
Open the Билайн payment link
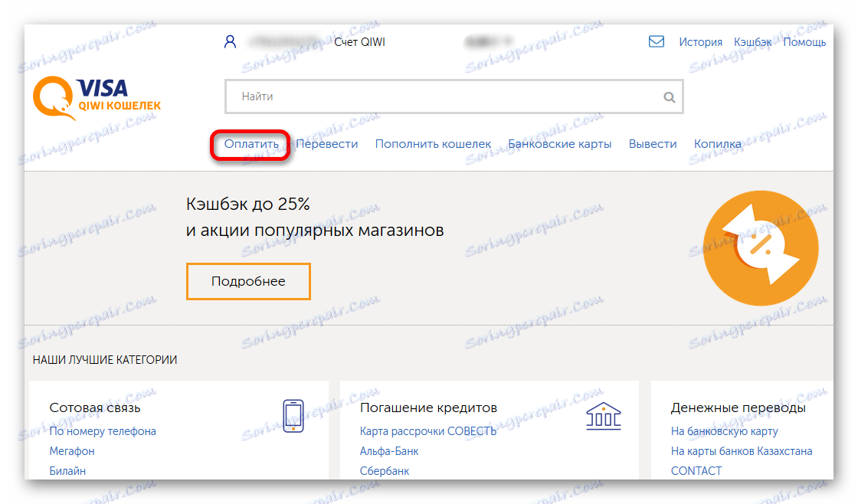pos(67,470)
